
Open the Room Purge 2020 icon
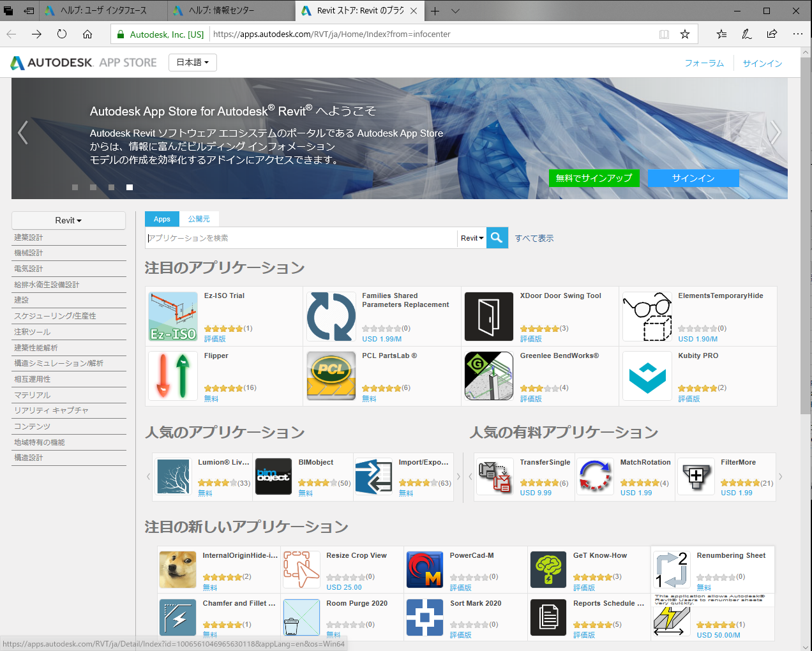(x=301, y=618)
